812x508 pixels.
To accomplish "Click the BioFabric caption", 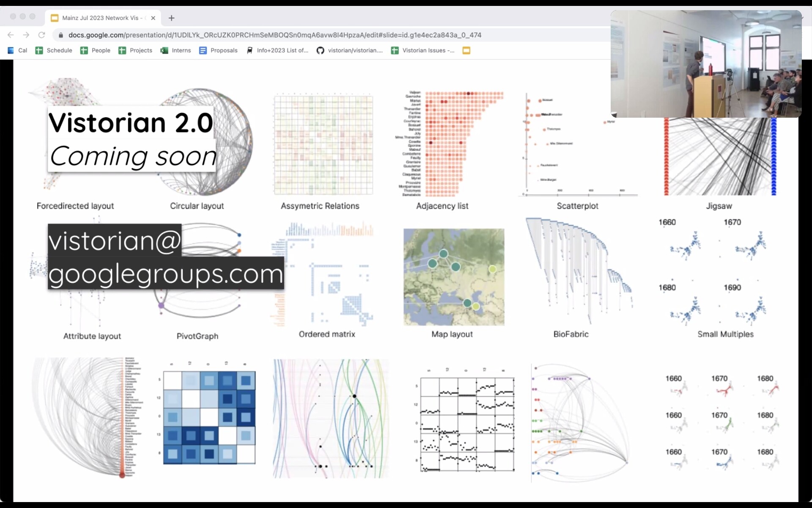I will [x=571, y=334].
